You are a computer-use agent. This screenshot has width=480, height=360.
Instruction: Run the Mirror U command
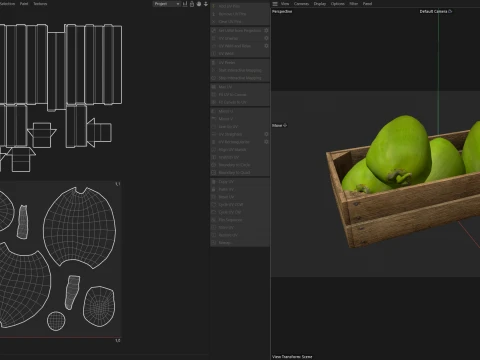(240, 111)
